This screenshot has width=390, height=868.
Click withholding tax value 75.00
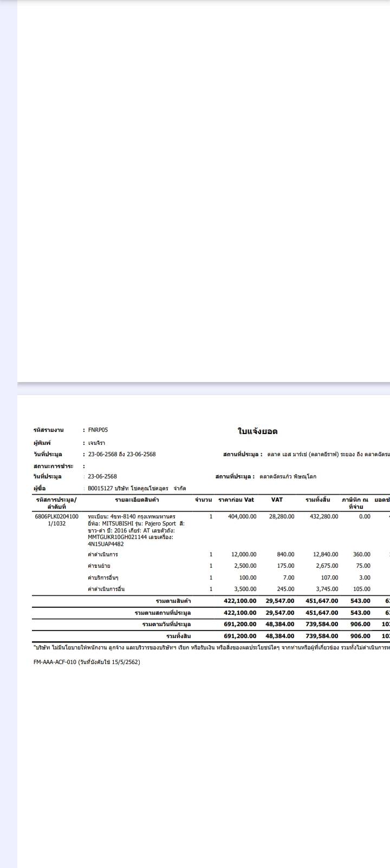(x=363, y=566)
